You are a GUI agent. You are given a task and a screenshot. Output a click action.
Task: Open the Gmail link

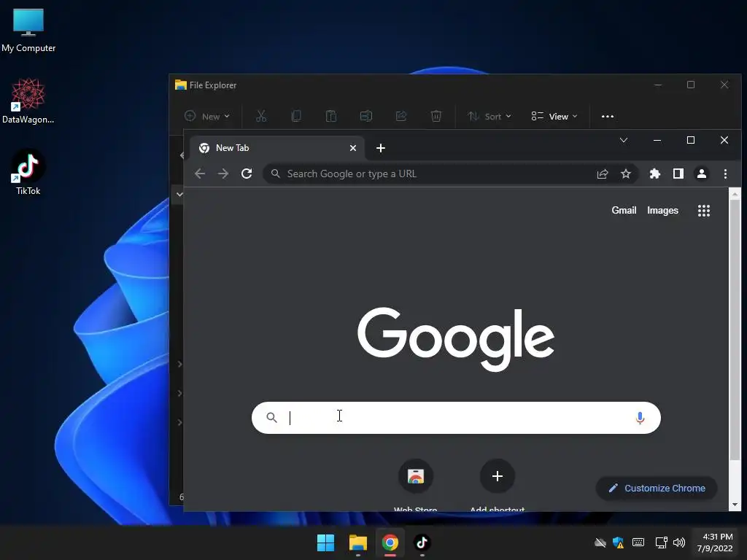624,210
